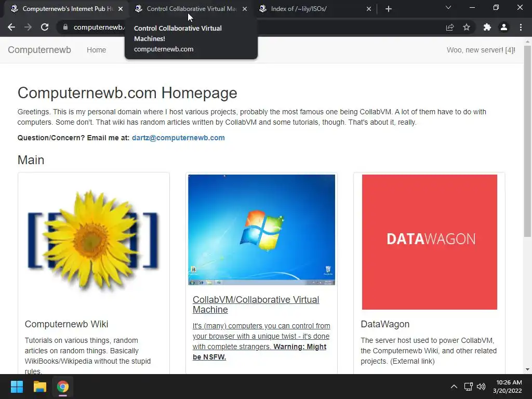This screenshot has height=399, width=532.
Task: Reload the current page
Action: point(45,27)
